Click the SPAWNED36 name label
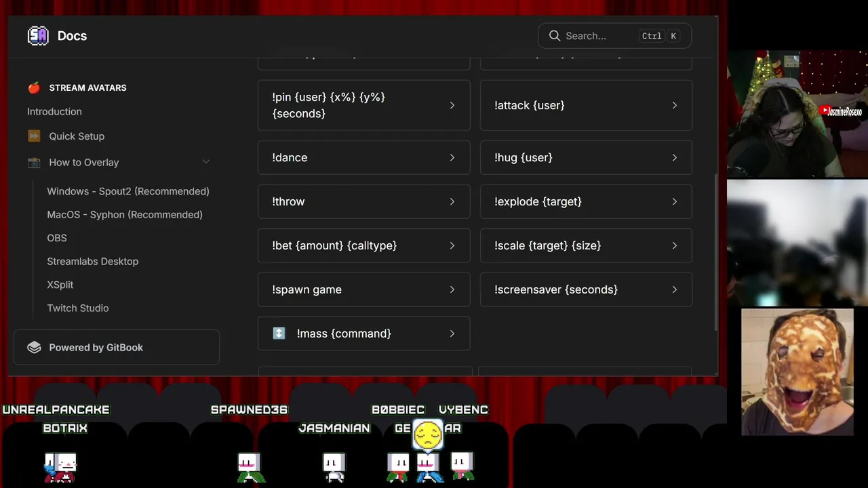The height and width of the screenshot is (488, 868). tap(249, 409)
